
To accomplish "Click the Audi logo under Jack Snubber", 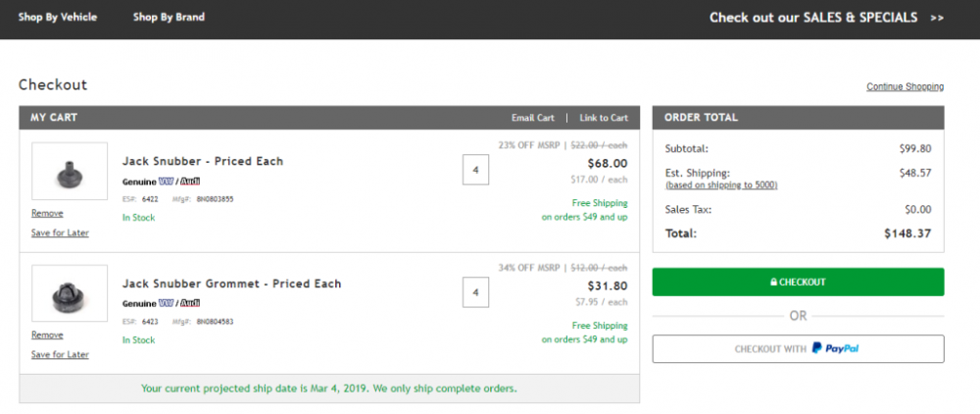I will [189, 181].
